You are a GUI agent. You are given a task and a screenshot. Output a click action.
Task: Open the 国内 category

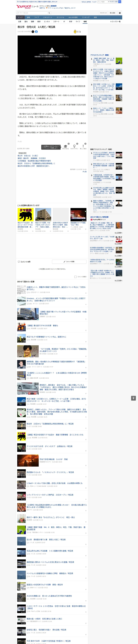pyautogui.click(x=26, y=21)
